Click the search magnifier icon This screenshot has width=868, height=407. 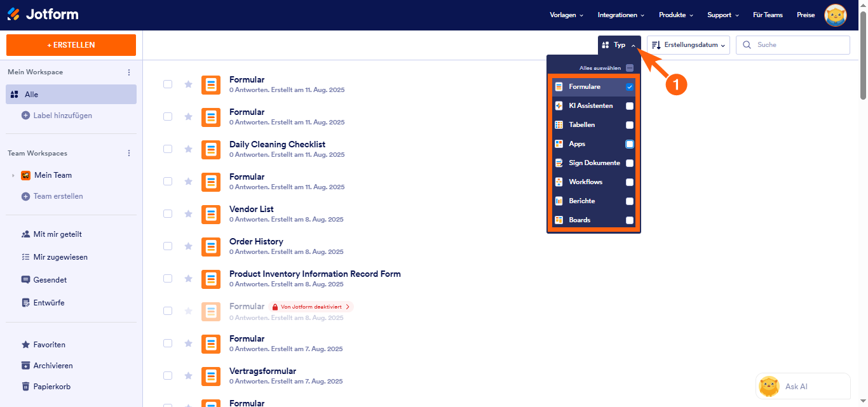pyautogui.click(x=747, y=45)
